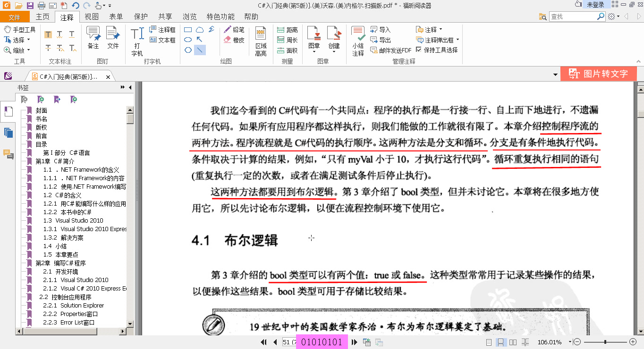Viewport: 644px width, 349px height.
Task: Switch to the Form (表单) tab
Action: (116, 17)
